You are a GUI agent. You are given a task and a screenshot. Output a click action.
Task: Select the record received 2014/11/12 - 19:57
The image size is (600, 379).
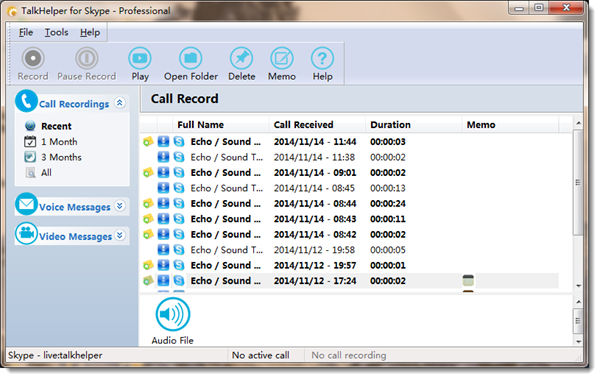[x=350, y=265]
